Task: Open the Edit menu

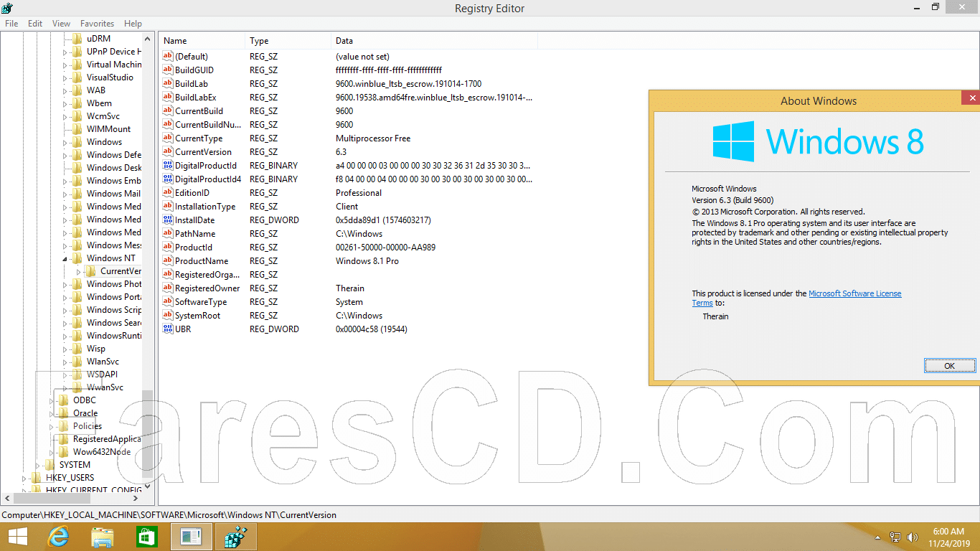Action: [35, 24]
